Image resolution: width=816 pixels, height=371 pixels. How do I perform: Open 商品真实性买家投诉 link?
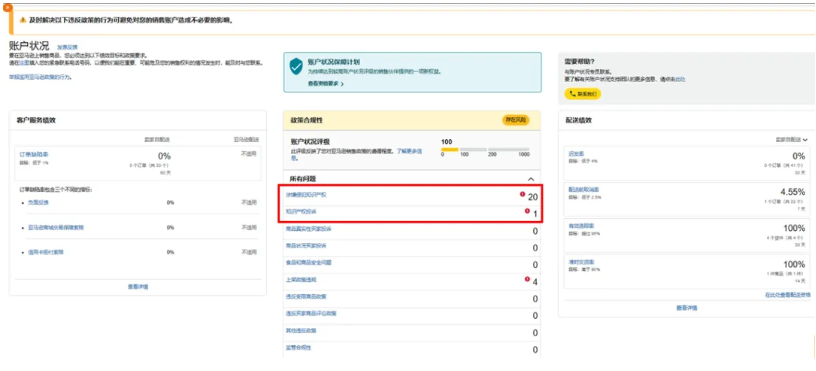(309, 228)
